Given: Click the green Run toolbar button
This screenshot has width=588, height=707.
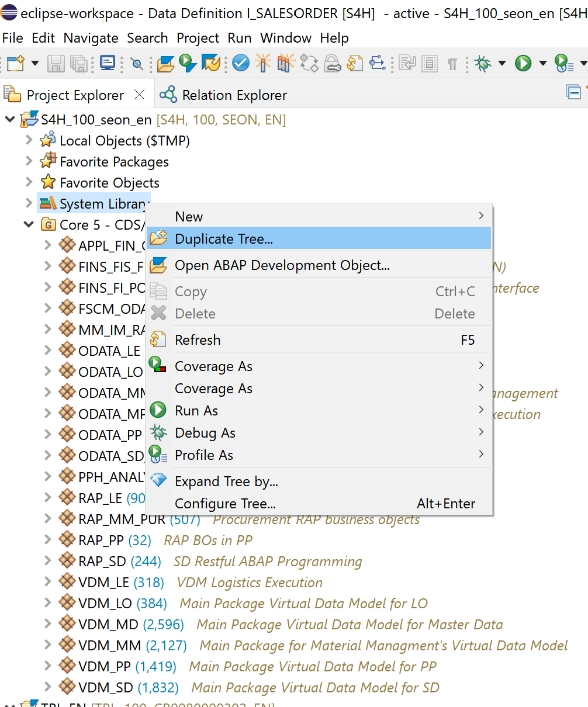Looking at the screenshot, I should click(523, 63).
